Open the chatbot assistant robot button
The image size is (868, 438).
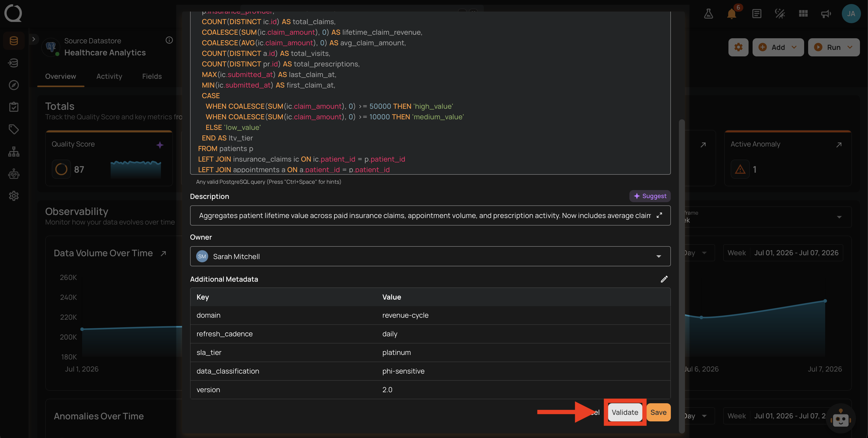point(841,419)
